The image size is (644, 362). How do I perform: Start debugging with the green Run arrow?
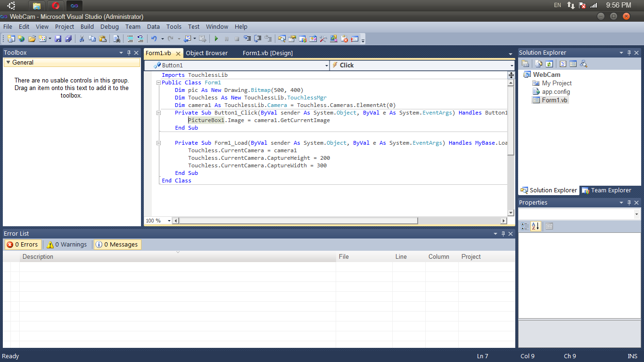click(x=216, y=39)
